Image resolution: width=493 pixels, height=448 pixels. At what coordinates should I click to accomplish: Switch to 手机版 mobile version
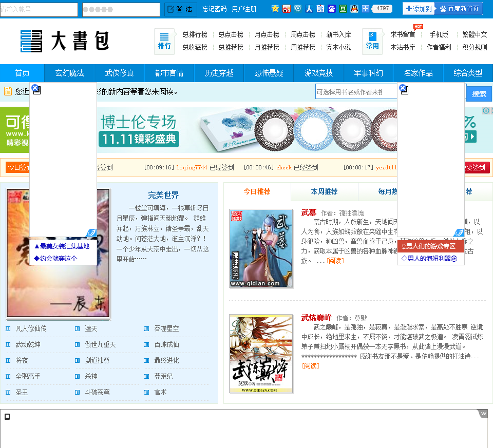[x=439, y=34]
